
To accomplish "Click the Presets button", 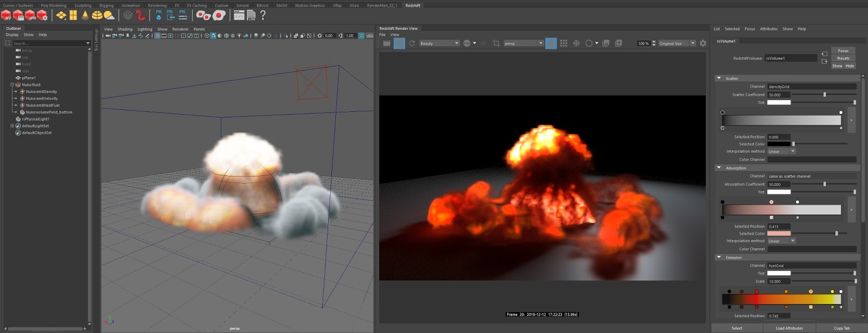I will pyautogui.click(x=843, y=58).
